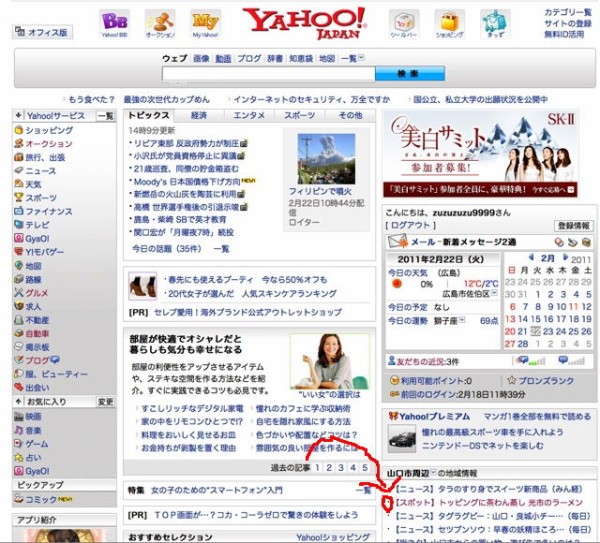Image resolution: width=600 pixels, height=543 pixels.
Task: Open ショッピング in the services sidebar
Action: (49, 130)
